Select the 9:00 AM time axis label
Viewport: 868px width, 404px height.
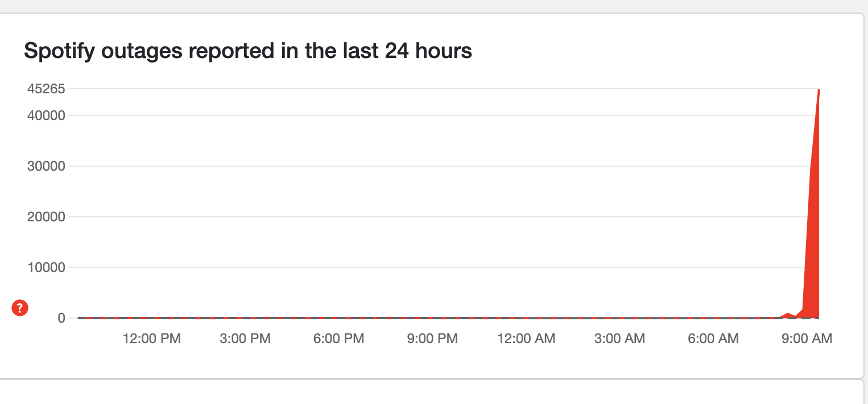pyautogui.click(x=807, y=339)
